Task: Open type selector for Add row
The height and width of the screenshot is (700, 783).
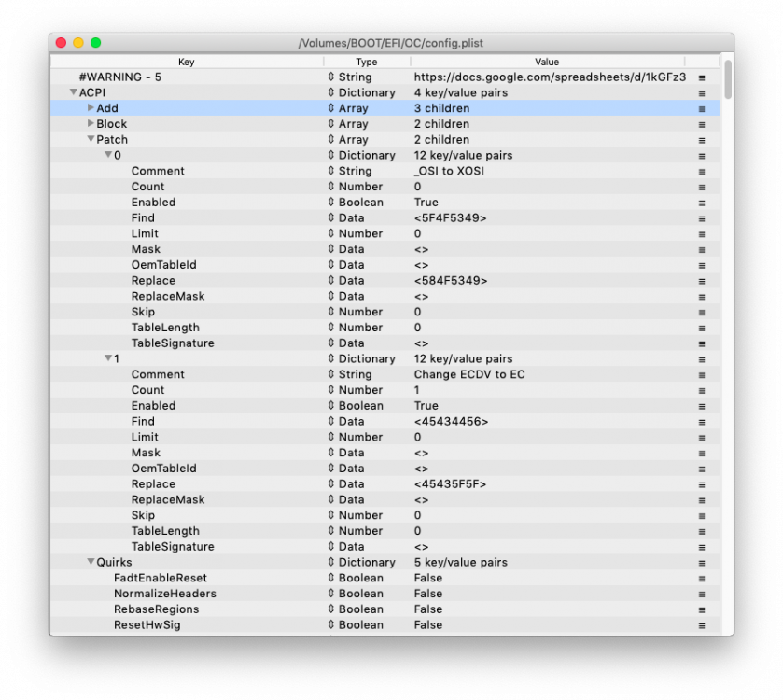Action: pos(330,108)
